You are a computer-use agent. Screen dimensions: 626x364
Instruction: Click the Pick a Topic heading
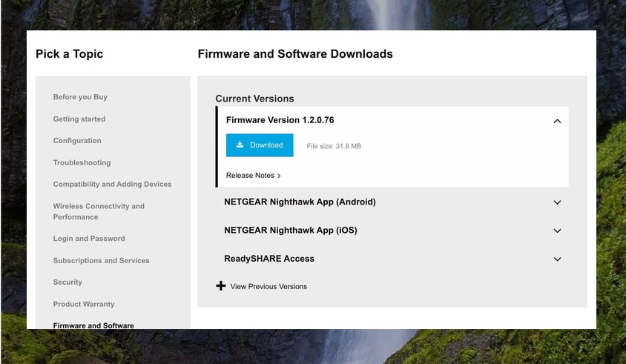click(69, 54)
